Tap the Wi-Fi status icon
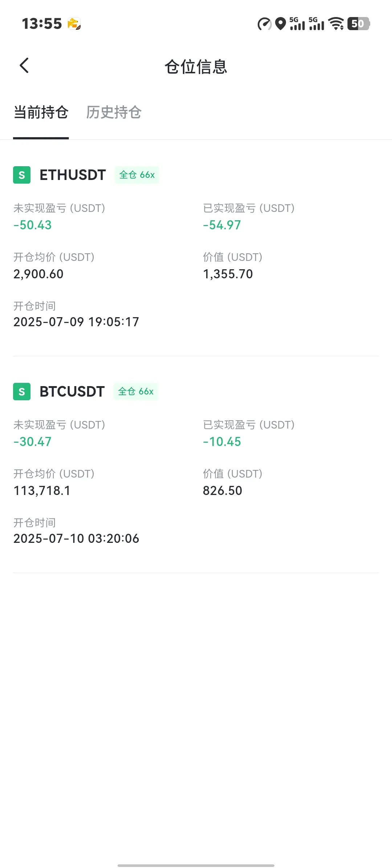392x868 pixels. (x=336, y=24)
